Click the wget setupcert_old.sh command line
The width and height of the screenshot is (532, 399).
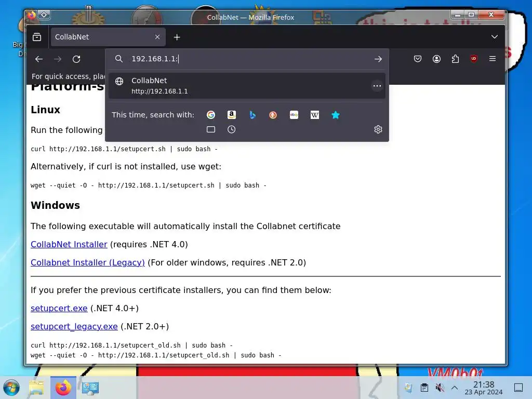coord(156,355)
